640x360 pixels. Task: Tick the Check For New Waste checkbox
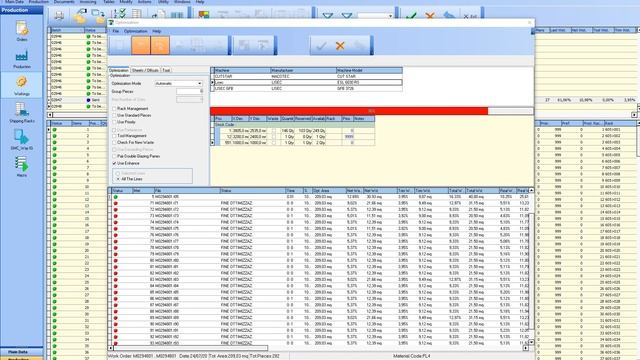(x=114, y=142)
